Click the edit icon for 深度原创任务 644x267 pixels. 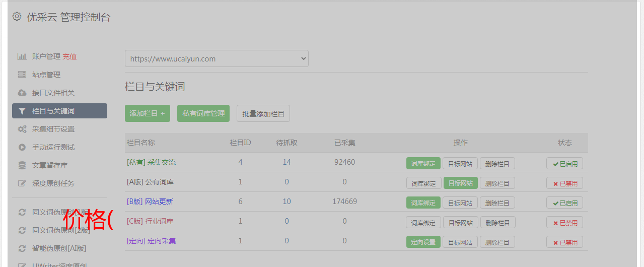coord(22,183)
